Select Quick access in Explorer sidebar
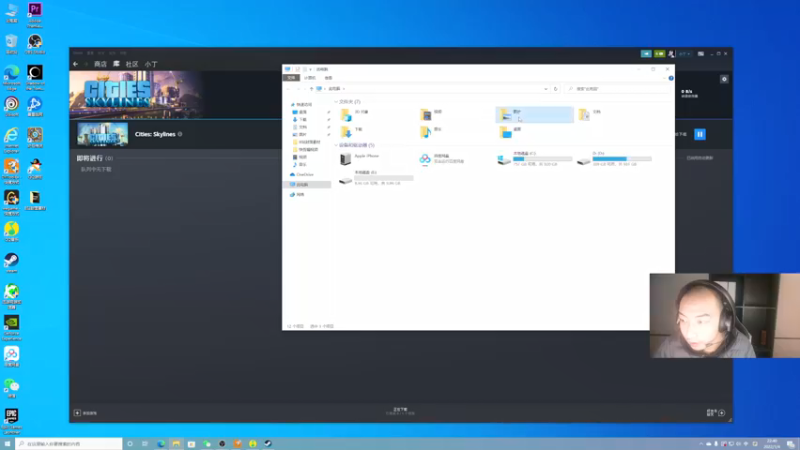 click(302, 105)
